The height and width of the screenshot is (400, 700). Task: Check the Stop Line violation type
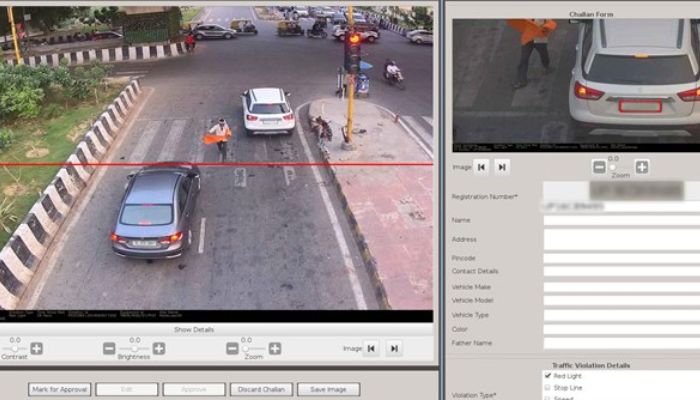click(548, 387)
